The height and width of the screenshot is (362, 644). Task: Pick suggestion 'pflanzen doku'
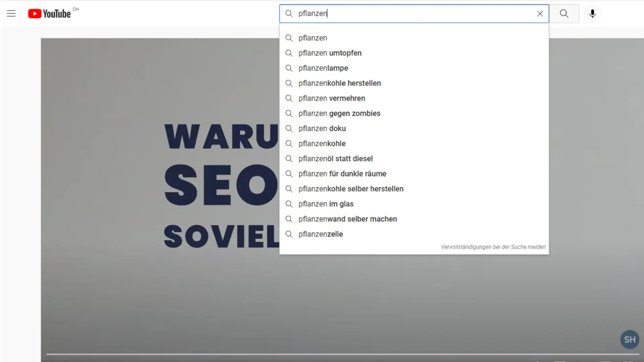coord(414,128)
